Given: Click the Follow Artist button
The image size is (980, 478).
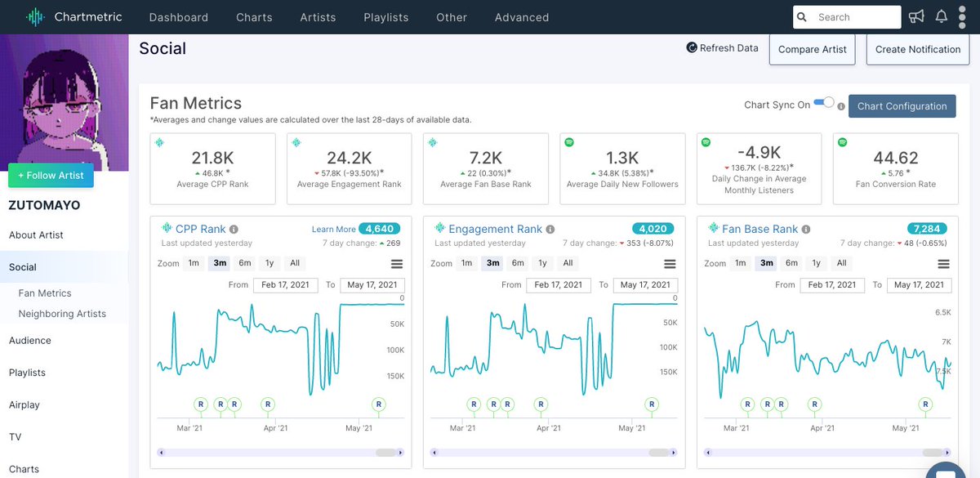Looking at the screenshot, I should (51, 176).
